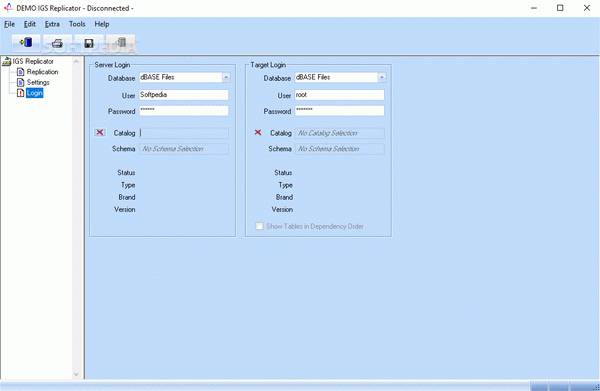Click Server Login Brand label
This screenshot has height=391, width=600.
(127, 197)
